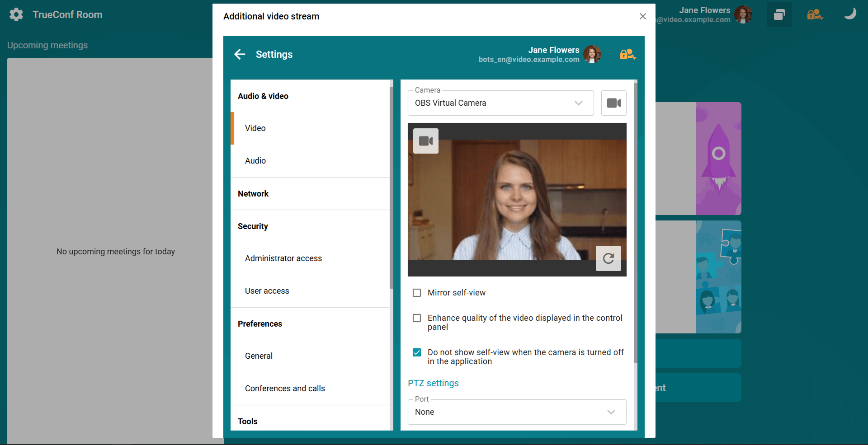The width and height of the screenshot is (868, 445).
Task: Click the refresh icon on the video preview
Action: click(608, 258)
